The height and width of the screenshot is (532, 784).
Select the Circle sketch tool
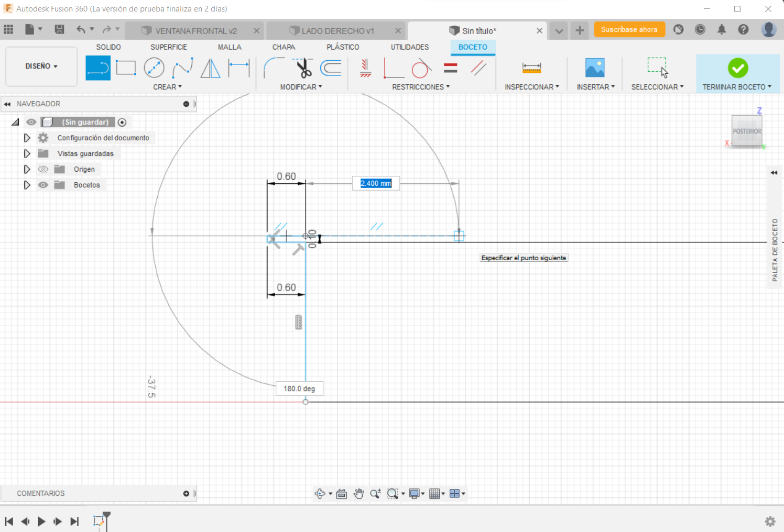click(154, 68)
